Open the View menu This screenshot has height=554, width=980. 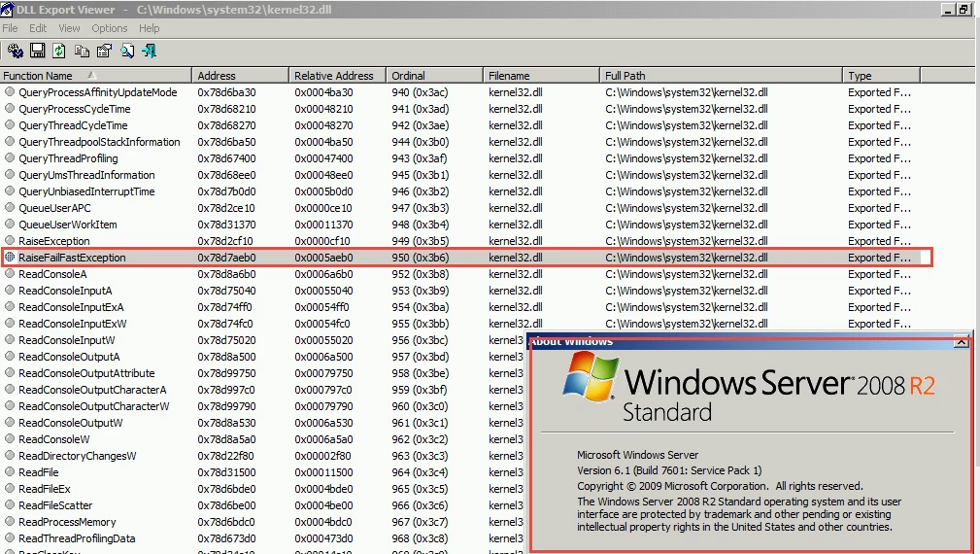[69, 28]
